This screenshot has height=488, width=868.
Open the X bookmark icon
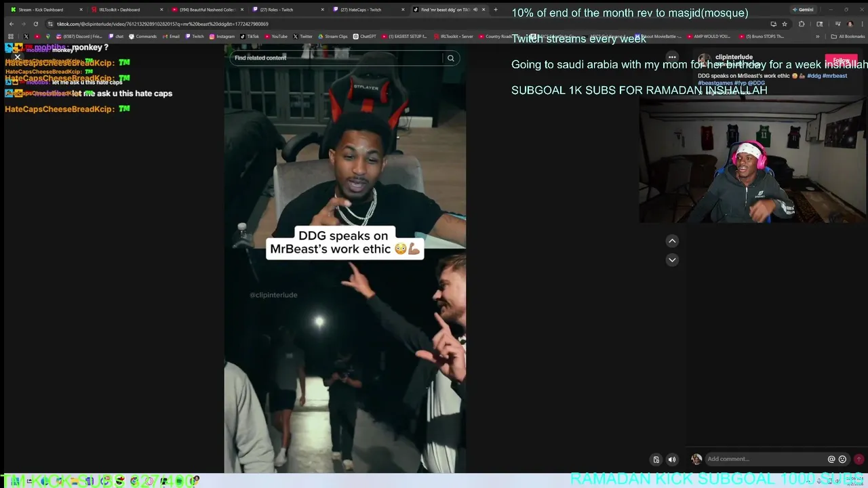tap(26, 37)
